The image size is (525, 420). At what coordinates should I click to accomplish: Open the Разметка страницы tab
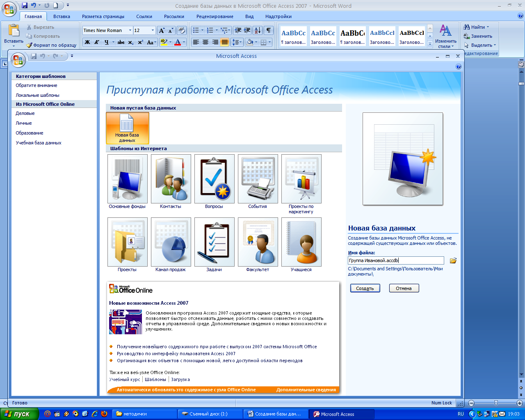click(103, 16)
